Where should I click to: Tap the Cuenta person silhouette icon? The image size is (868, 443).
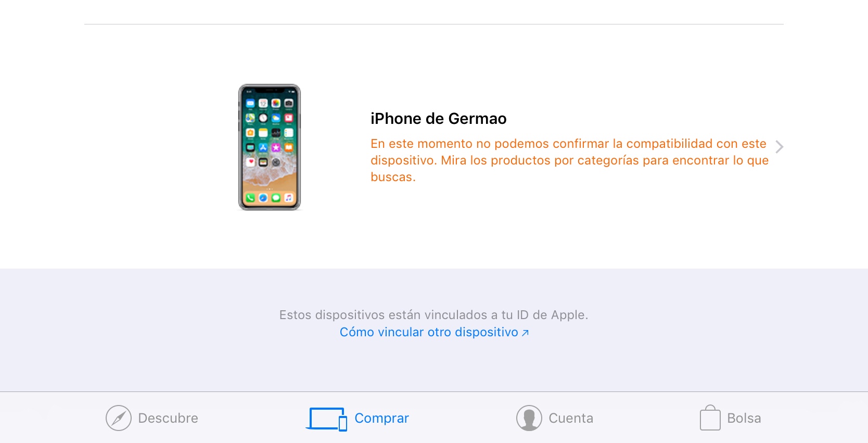click(529, 418)
